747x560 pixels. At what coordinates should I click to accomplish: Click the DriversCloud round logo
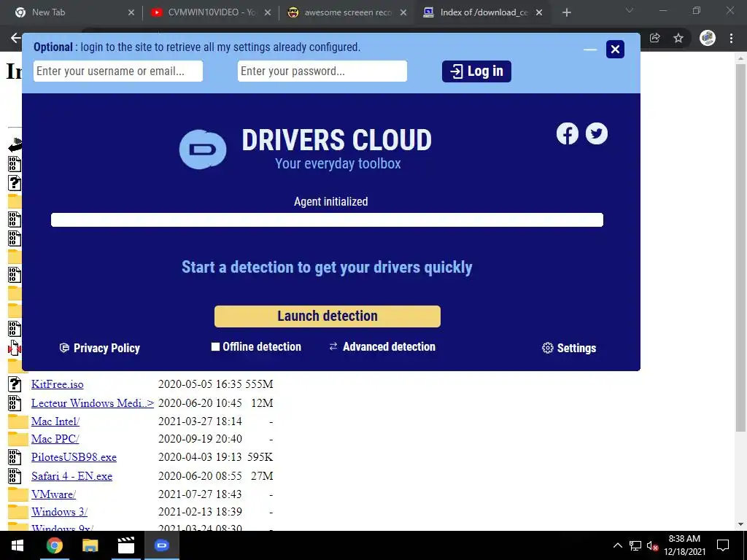pyautogui.click(x=203, y=149)
